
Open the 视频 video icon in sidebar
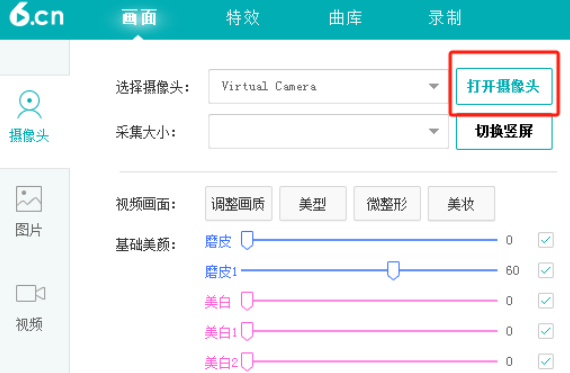pyautogui.click(x=30, y=293)
